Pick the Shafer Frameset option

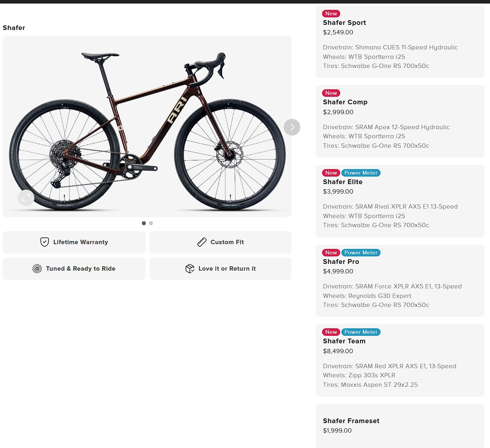coord(400,426)
